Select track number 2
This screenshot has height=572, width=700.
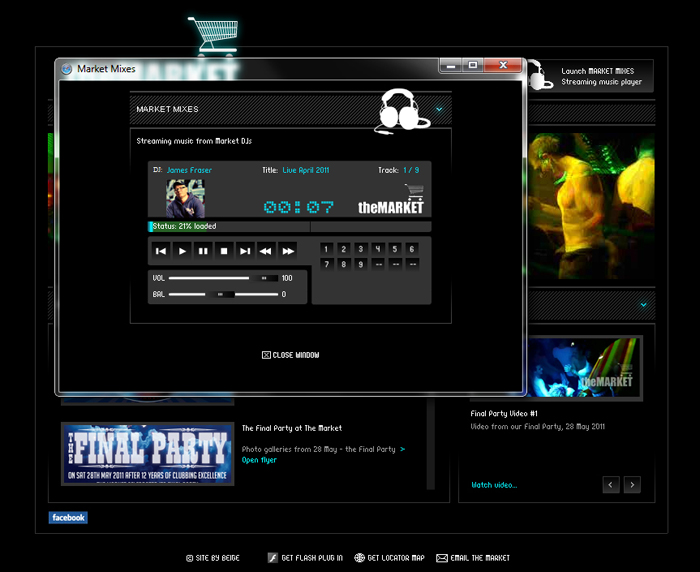pyautogui.click(x=343, y=249)
